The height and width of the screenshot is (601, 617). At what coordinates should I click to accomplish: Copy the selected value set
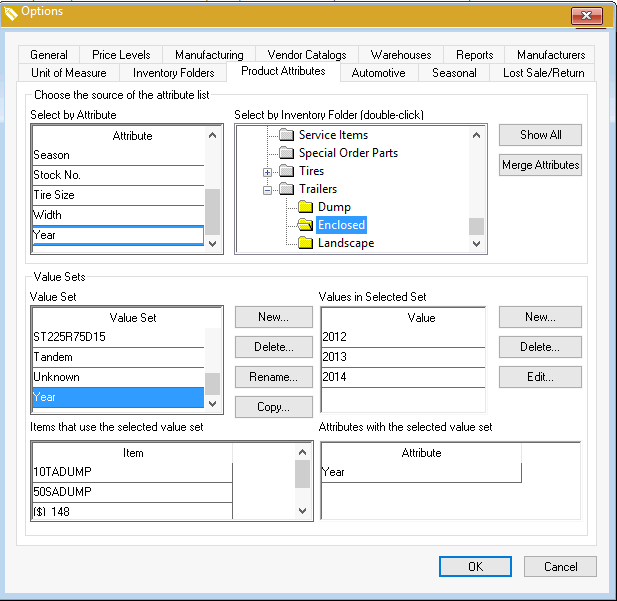(273, 407)
